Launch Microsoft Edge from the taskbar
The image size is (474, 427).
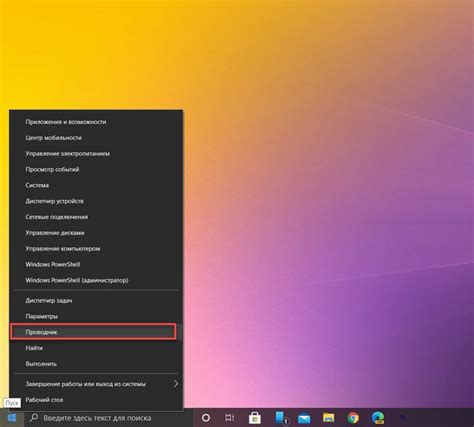tap(378, 418)
